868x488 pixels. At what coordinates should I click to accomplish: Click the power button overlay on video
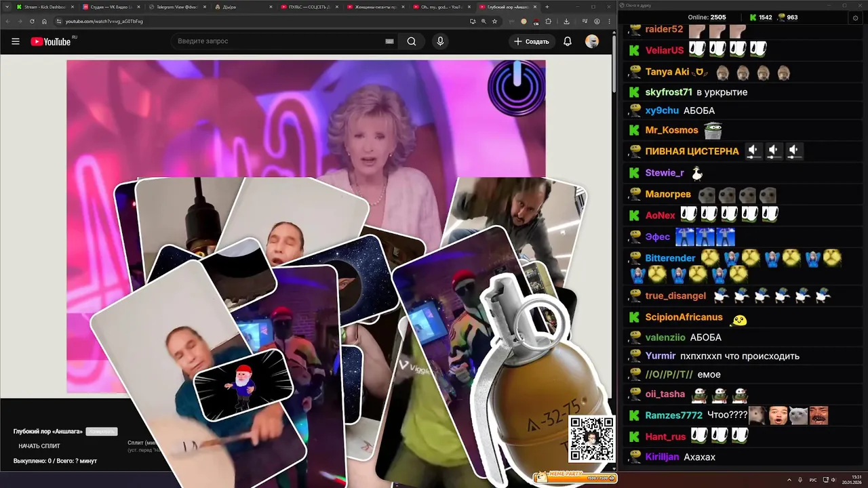[517, 87]
